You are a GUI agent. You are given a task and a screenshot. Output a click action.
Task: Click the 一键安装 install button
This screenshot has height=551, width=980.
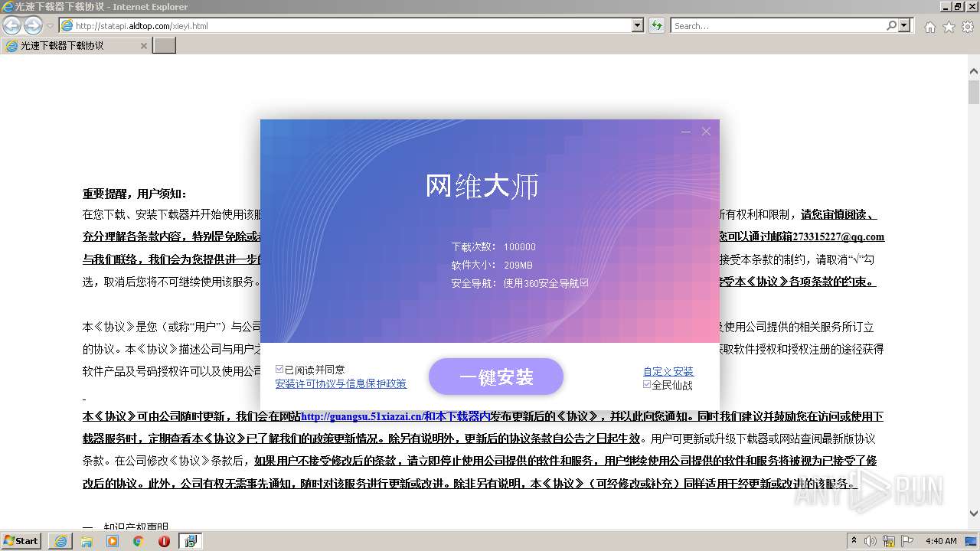[496, 377]
